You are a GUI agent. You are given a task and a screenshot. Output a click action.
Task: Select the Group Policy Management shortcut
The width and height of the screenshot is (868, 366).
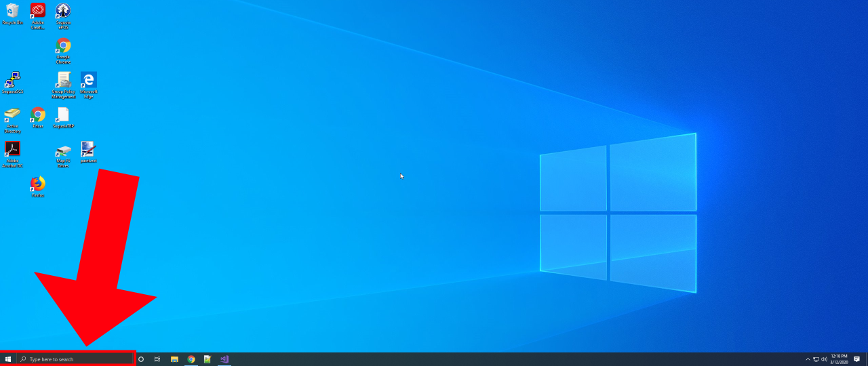point(63,81)
